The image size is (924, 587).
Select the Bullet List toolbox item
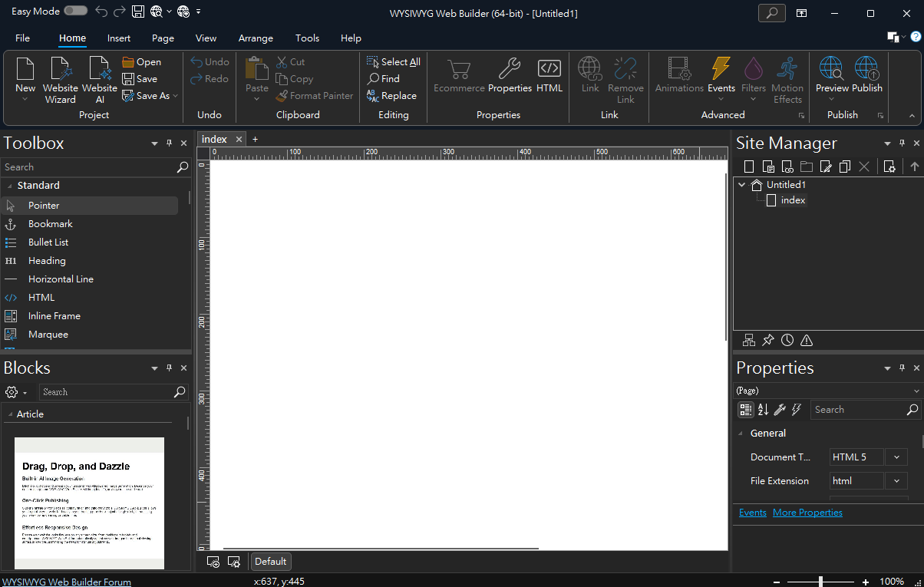91,242
